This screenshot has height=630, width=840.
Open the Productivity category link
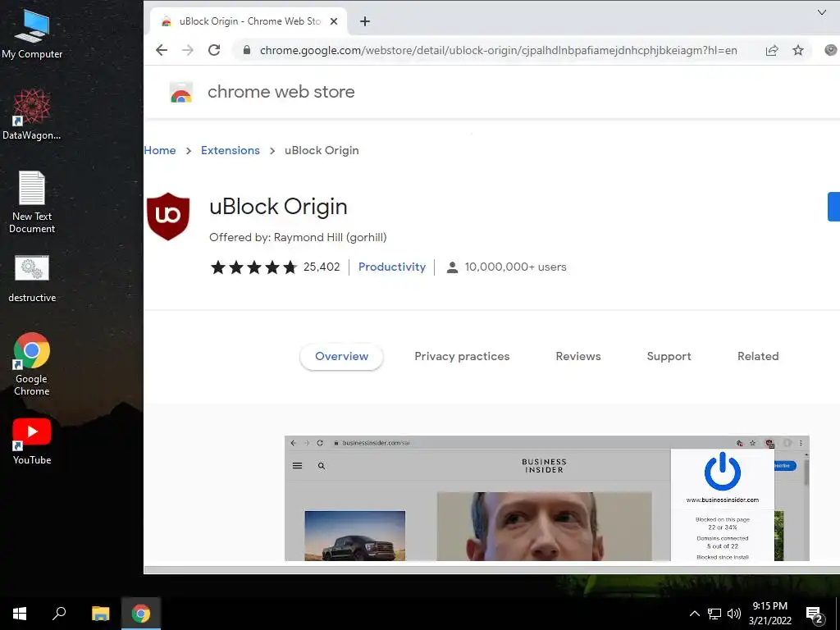click(392, 267)
